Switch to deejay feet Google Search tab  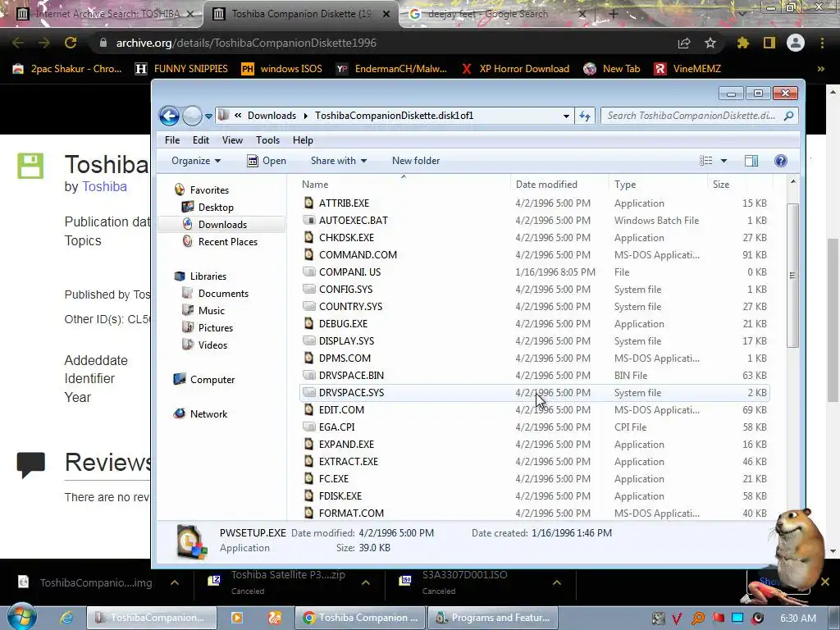(x=487, y=14)
